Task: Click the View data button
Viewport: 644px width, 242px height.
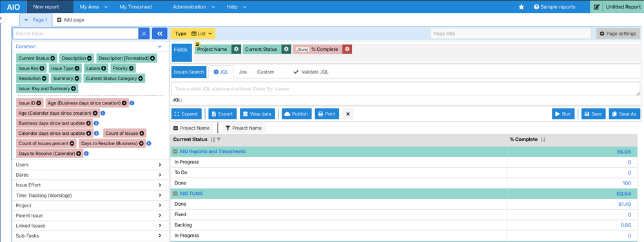Action: (x=257, y=114)
